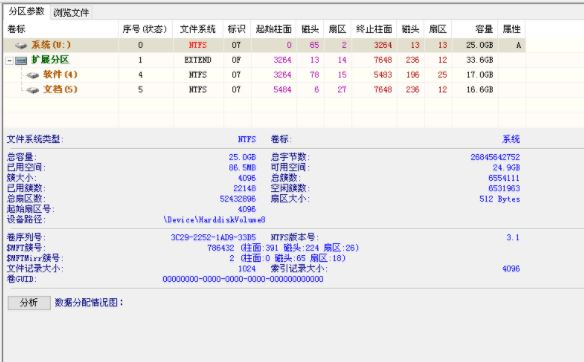Image resolution: width=584 pixels, height=362 pixels.
Task: Click the ending cylinder 5483 cell
Action: click(383, 75)
